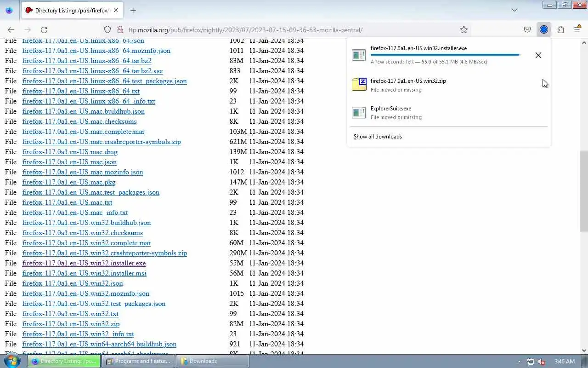This screenshot has width=588, height=368.
Task: Open the Extensions puzzle icon
Action: point(560,30)
